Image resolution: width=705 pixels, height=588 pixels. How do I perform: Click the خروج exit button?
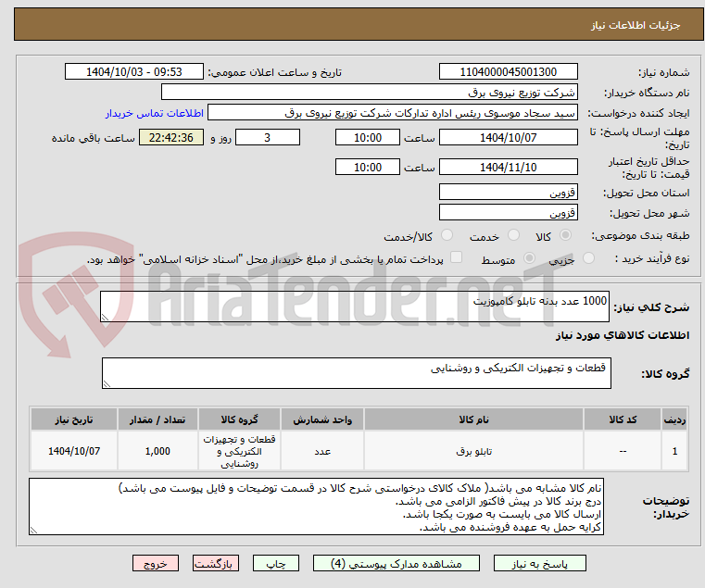point(156,563)
